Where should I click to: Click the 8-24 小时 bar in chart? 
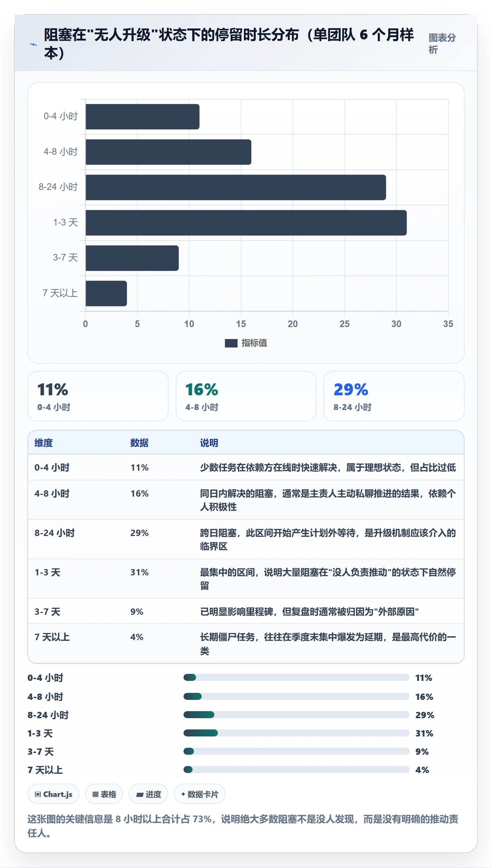click(236, 187)
